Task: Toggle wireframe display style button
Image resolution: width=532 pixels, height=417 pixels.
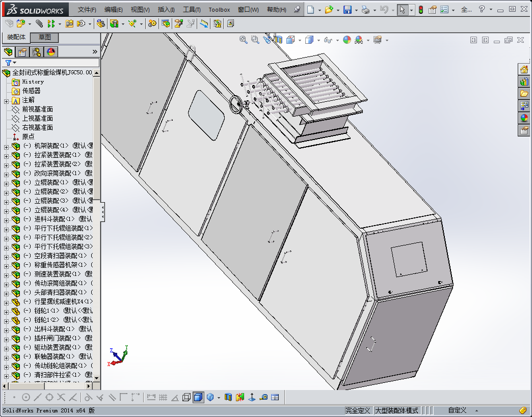Action: coord(187,397)
